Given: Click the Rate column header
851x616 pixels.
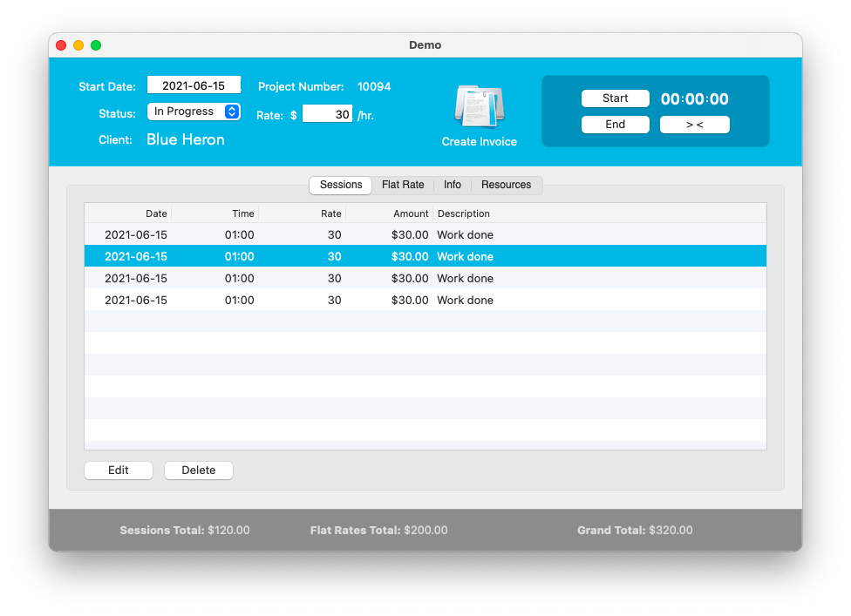Looking at the screenshot, I should click(303, 213).
